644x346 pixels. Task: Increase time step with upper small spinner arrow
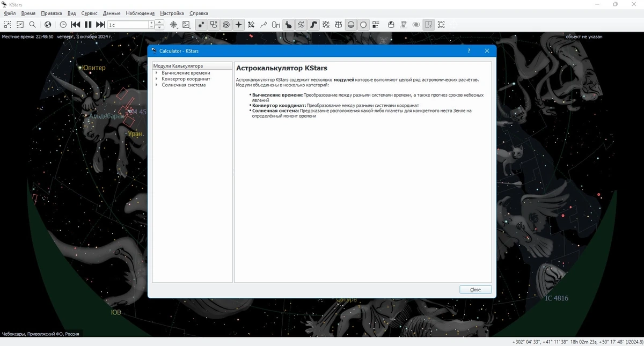click(151, 23)
